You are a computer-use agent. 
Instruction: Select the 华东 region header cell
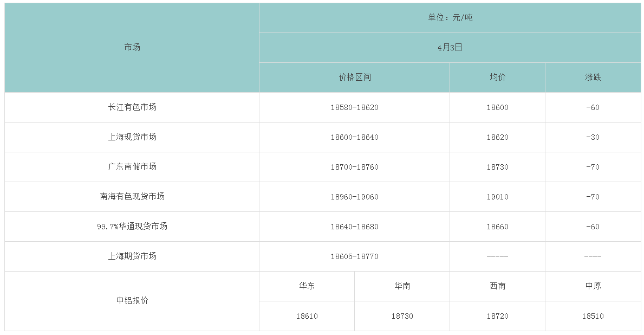pos(307,286)
